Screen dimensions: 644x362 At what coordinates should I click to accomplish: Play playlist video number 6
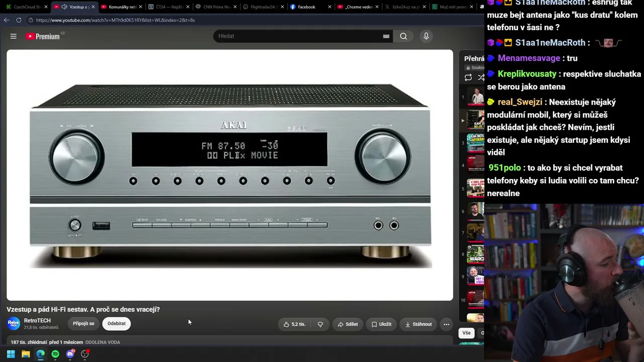(x=475, y=211)
